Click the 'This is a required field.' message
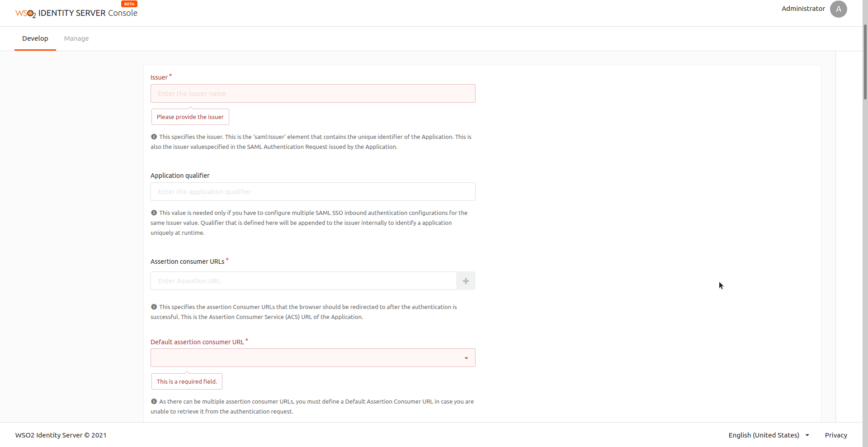 point(187,381)
